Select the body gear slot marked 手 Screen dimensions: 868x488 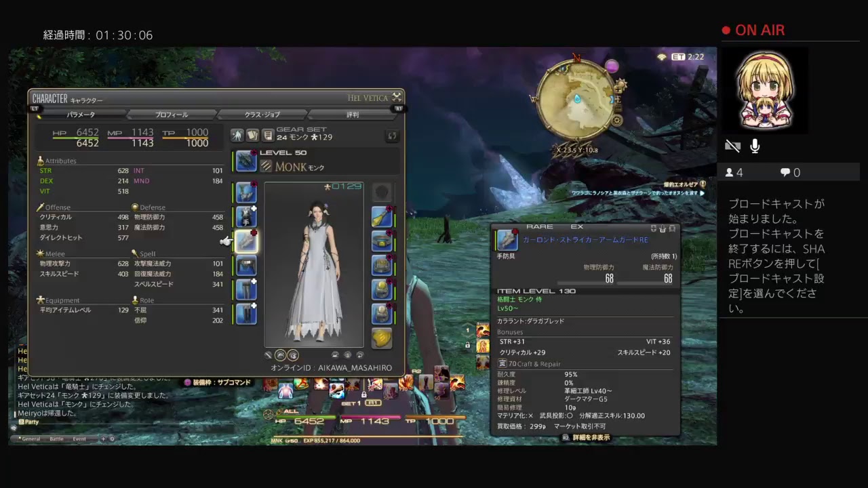click(x=246, y=217)
